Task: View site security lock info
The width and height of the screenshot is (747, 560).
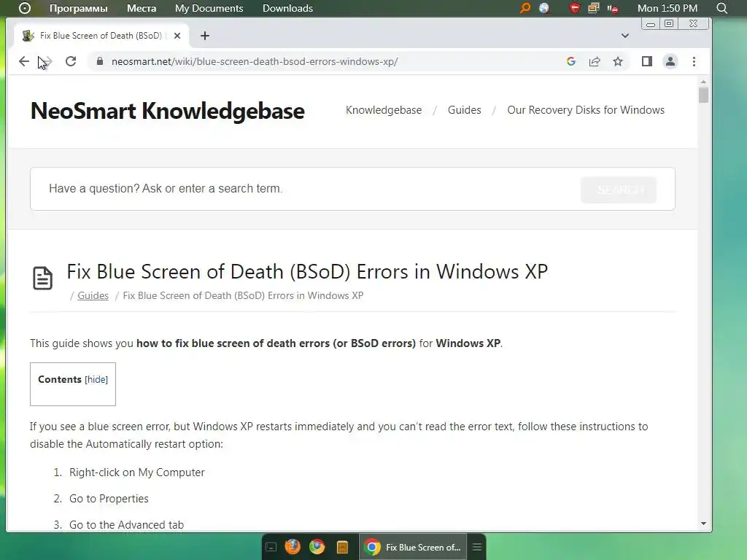Action: [x=99, y=61]
